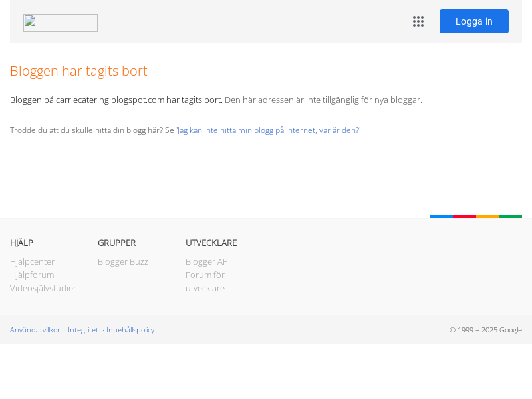Screen dimensions: 532x399
Task: Click the UTVECKLARE footer heading
Action: 211,243
